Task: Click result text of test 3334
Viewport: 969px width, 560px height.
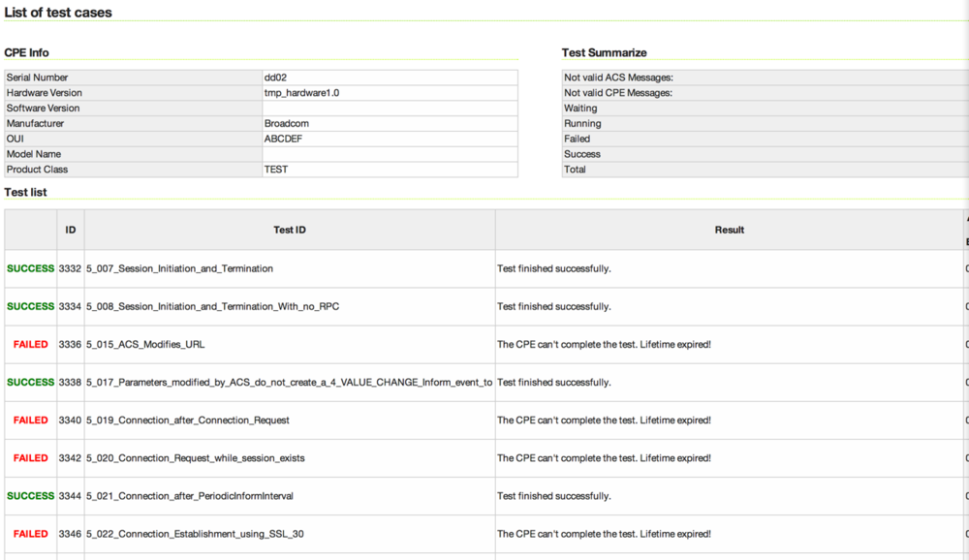Action: (553, 306)
